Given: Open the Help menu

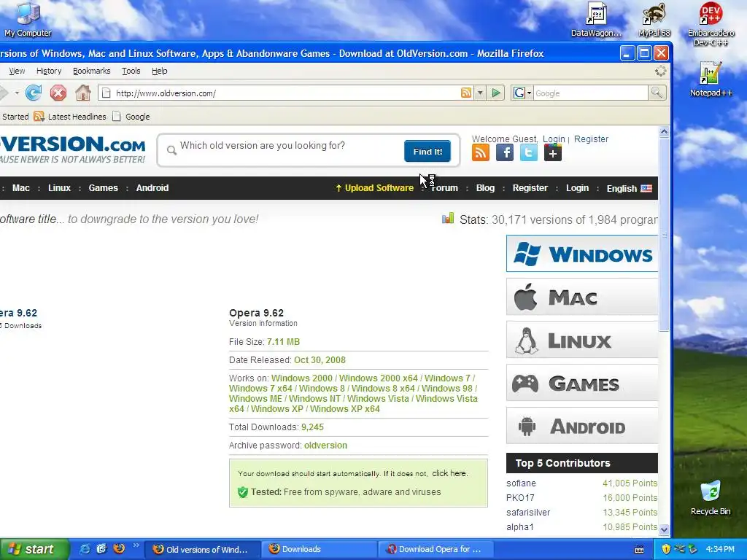Looking at the screenshot, I should [x=160, y=71].
